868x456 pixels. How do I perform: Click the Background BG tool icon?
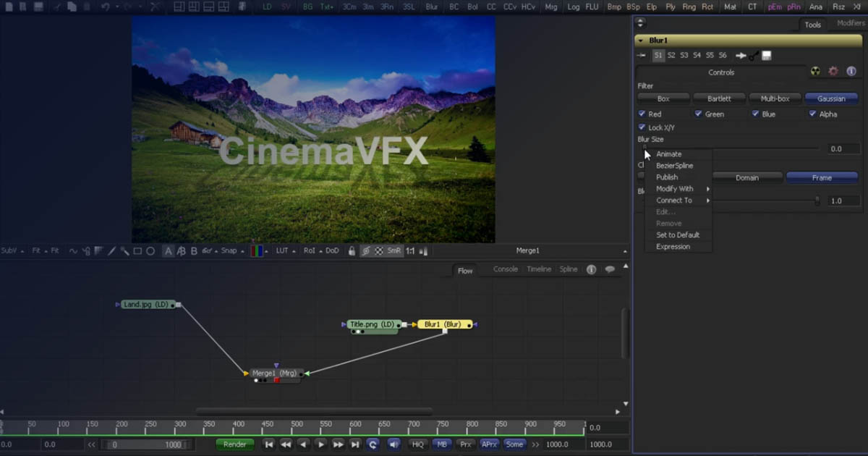click(308, 7)
